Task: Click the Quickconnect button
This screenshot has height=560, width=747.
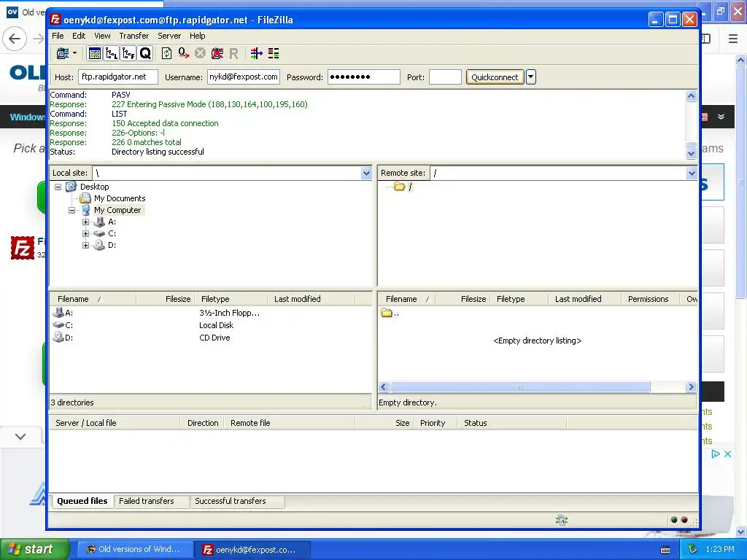Action: click(x=495, y=77)
